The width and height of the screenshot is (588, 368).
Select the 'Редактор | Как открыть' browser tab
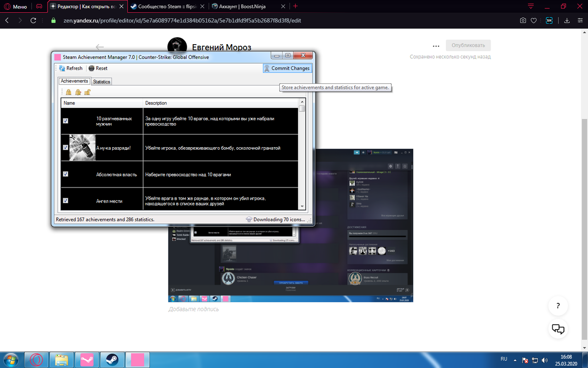(x=88, y=7)
